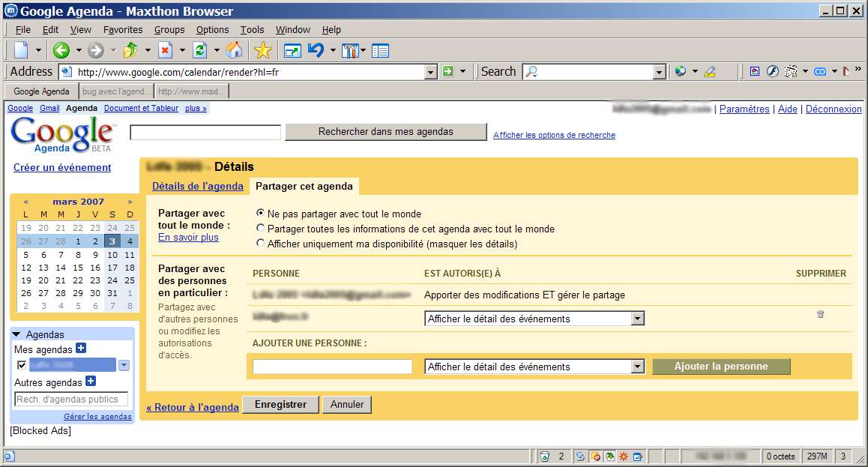Click the 'Ajouter la personne' button
This screenshot has height=467, width=868.
click(x=721, y=367)
